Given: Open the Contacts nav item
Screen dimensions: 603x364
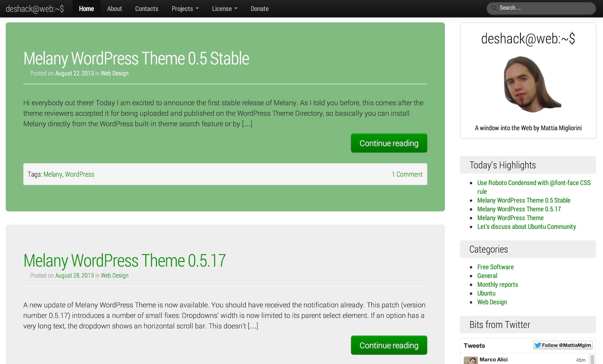Looking at the screenshot, I should tap(147, 9).
